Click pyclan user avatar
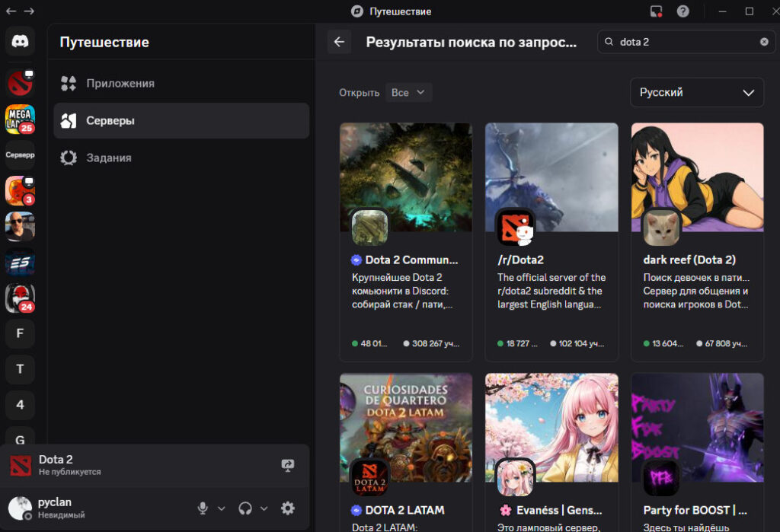The width and height of the screenshot is (780, 532). click(x=21, y=508)
